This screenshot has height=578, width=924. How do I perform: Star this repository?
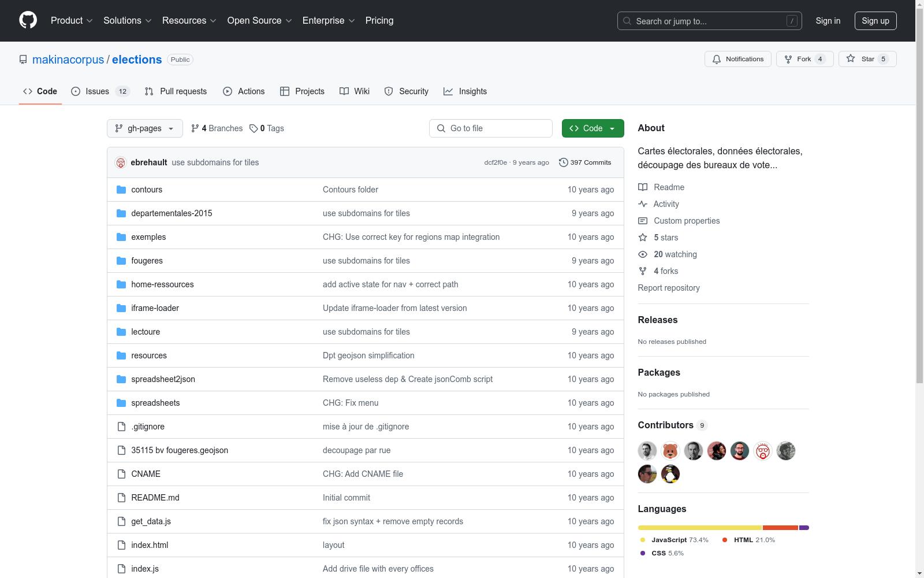pos(867,59)
